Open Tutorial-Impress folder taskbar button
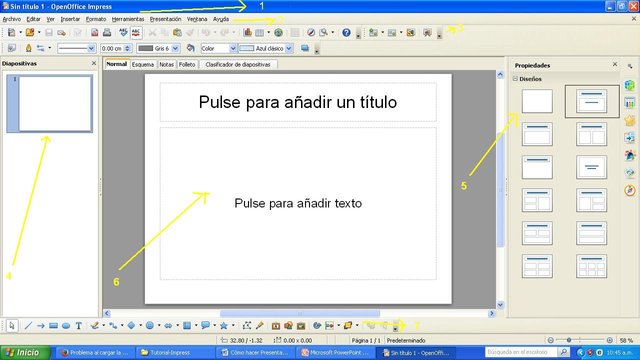Viewport: 640px width, 360px height. [175, 353]
